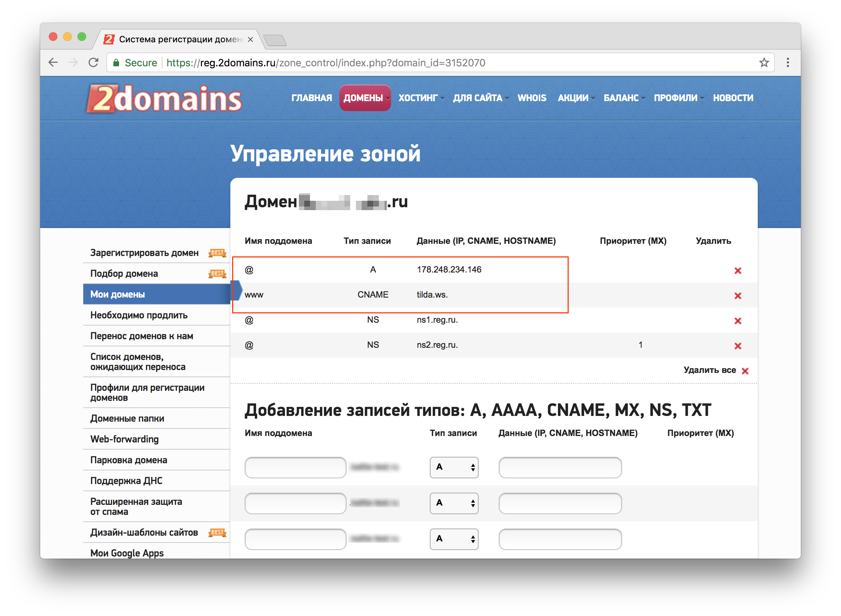Open Подбор домена sidebar link
This screenshot has width=841, height=616.
(124, 274)
